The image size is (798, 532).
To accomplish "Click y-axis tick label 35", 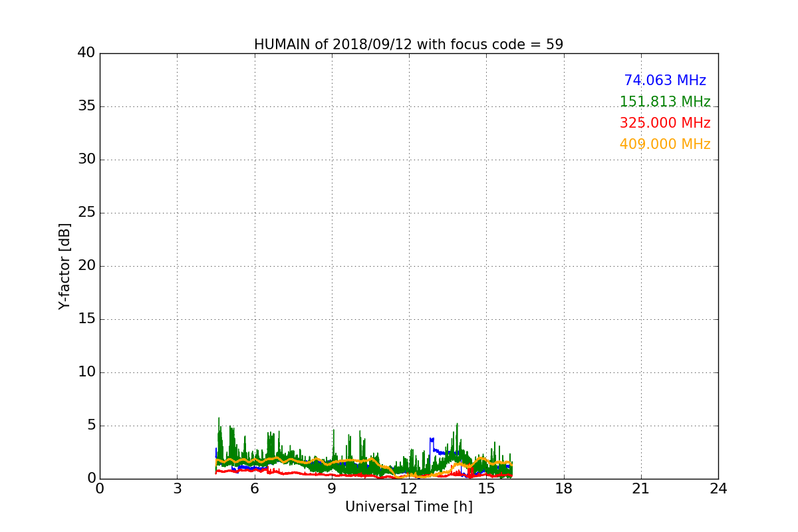I will (x=86, y=106).
